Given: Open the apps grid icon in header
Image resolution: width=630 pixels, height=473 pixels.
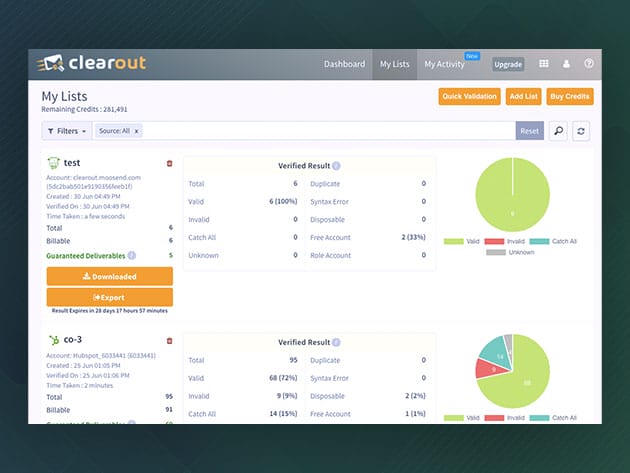Looking at the screenshot, I should [544, 64].
